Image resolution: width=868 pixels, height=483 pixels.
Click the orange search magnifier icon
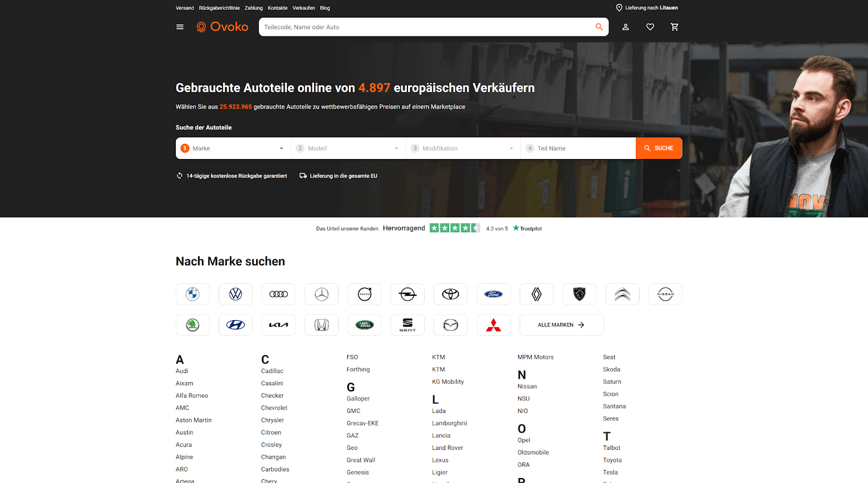point(599,27)
